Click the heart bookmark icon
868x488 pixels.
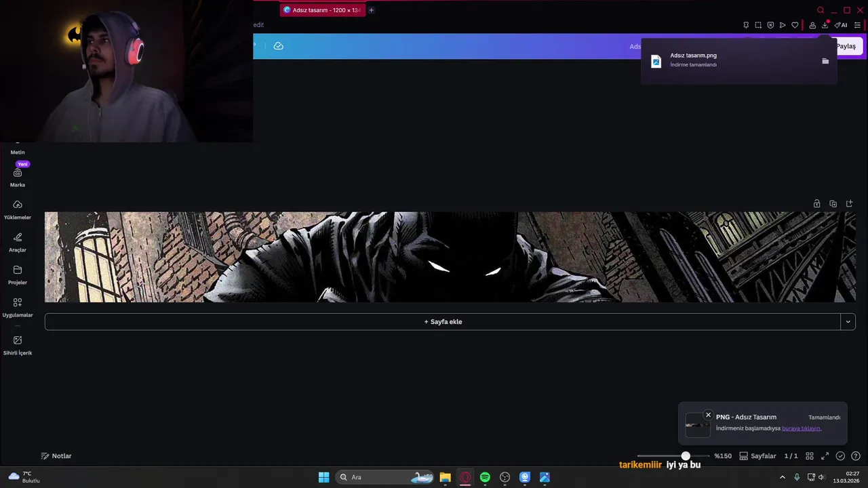(x=795, y=25)
